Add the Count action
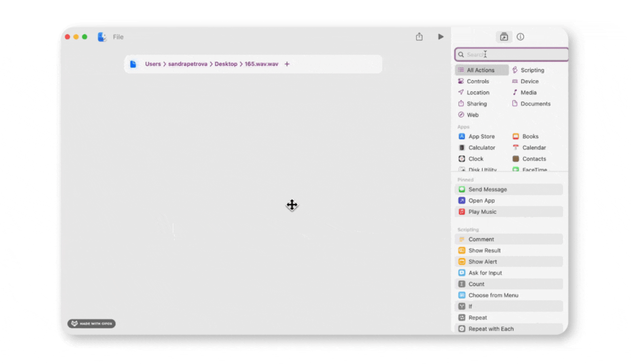 coord(509,284)
